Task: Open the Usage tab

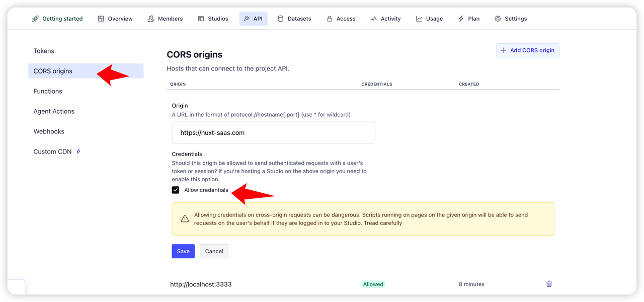Action: pyautogui.click(x=429, y=19)
